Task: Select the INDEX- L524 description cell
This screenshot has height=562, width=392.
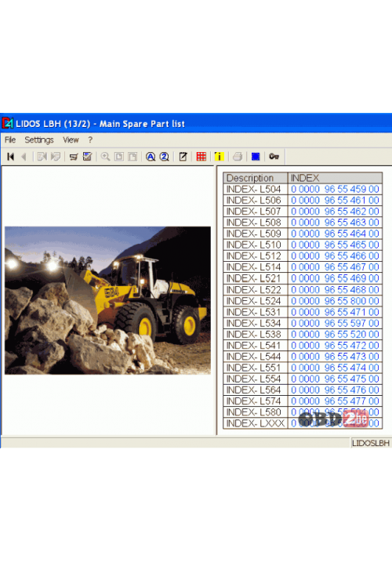Action: [256, 301]
